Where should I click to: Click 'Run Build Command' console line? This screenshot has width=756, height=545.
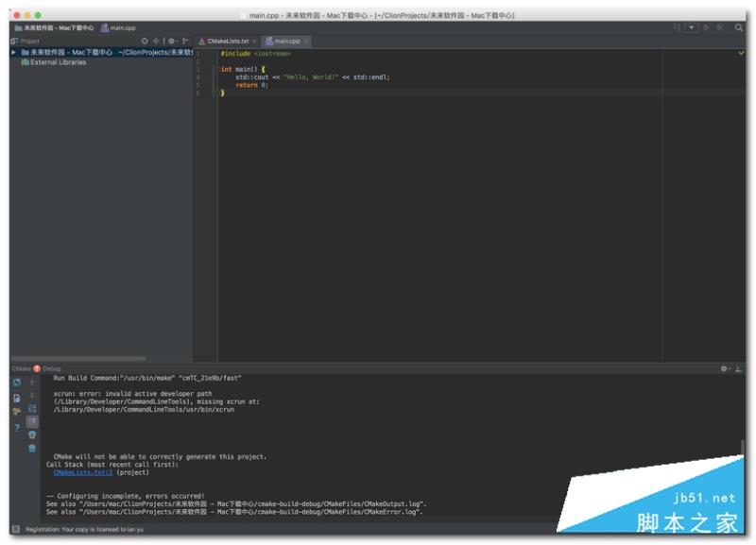(x=147, y=378)
